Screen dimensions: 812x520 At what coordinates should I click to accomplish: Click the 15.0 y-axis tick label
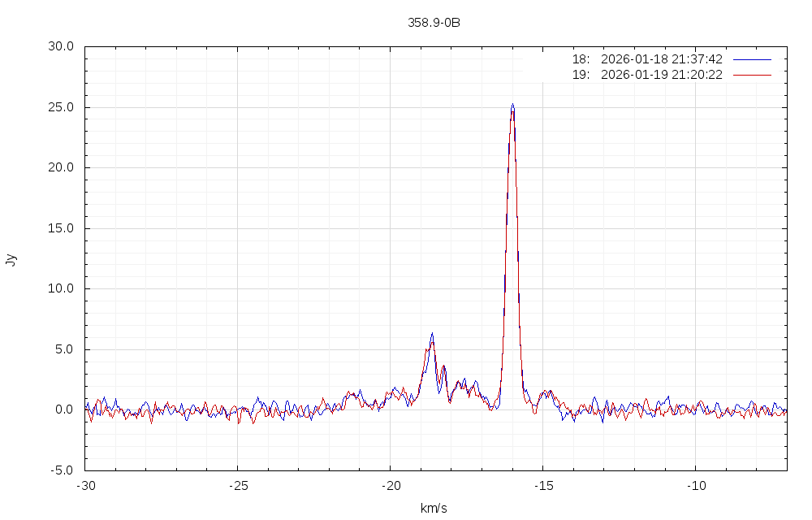click(60, 228)
